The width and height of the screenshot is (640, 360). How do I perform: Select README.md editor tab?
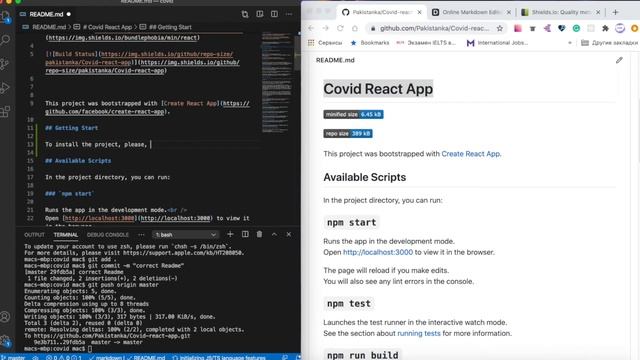46,14
